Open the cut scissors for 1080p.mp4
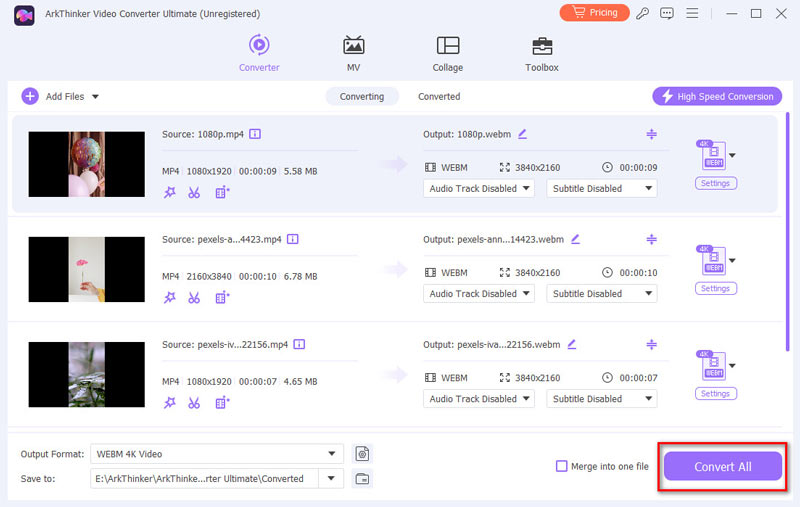 (194, 192)
